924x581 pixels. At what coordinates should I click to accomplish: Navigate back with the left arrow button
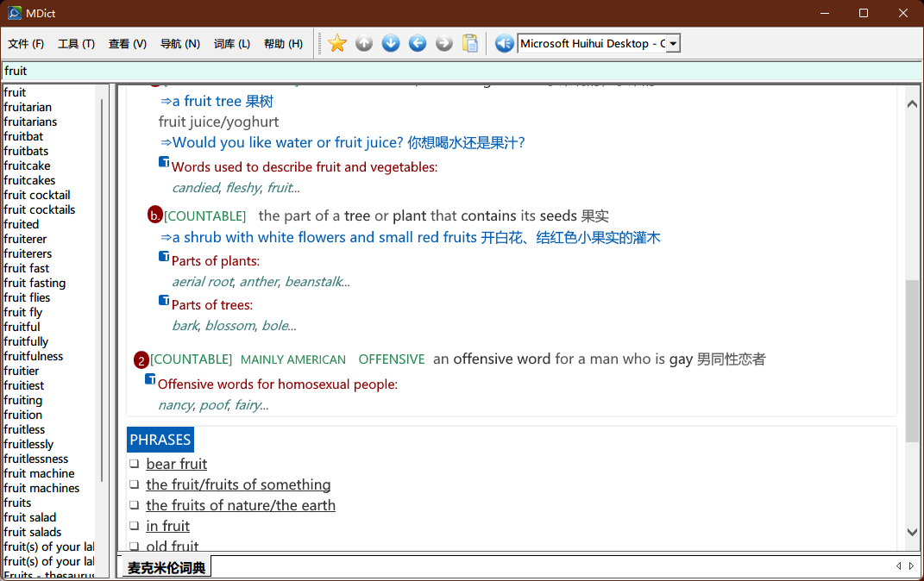(x=418, y=43)
